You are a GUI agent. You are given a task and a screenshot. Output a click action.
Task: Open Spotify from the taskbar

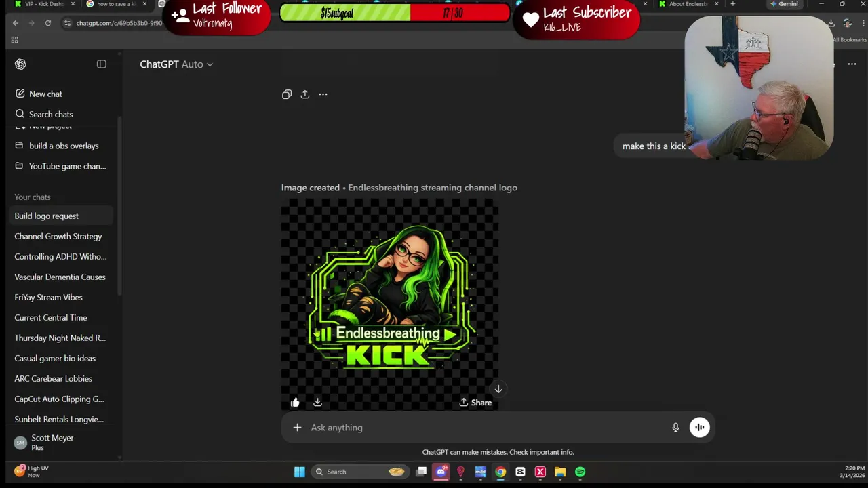(580, 472)
